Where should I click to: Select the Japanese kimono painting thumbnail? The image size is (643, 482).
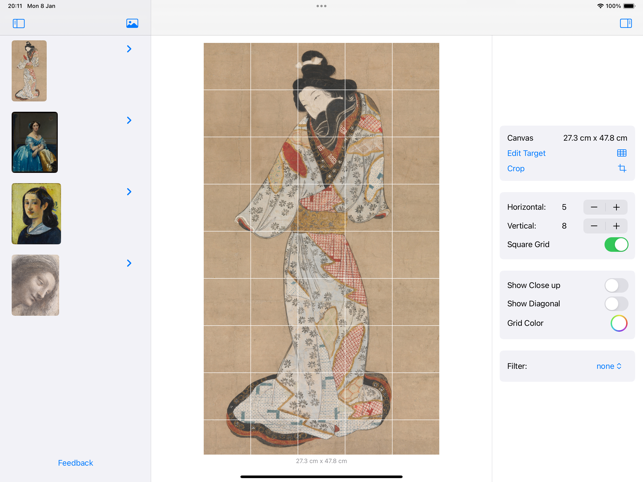(x=29, y=71)
